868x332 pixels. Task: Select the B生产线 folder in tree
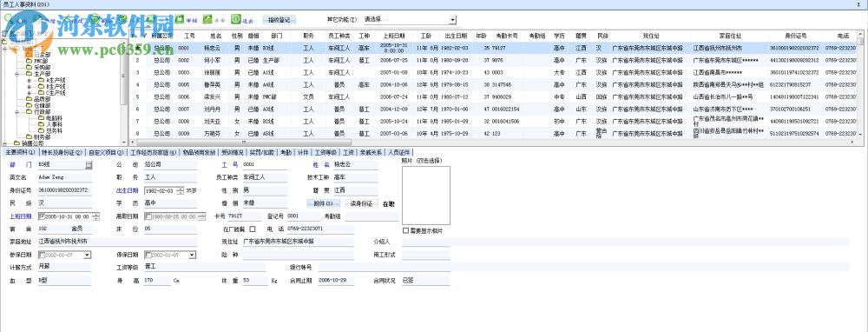51,86
